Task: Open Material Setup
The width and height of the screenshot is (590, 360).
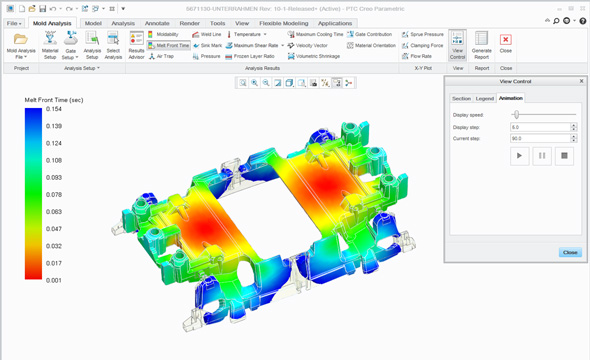Action: 50,46
